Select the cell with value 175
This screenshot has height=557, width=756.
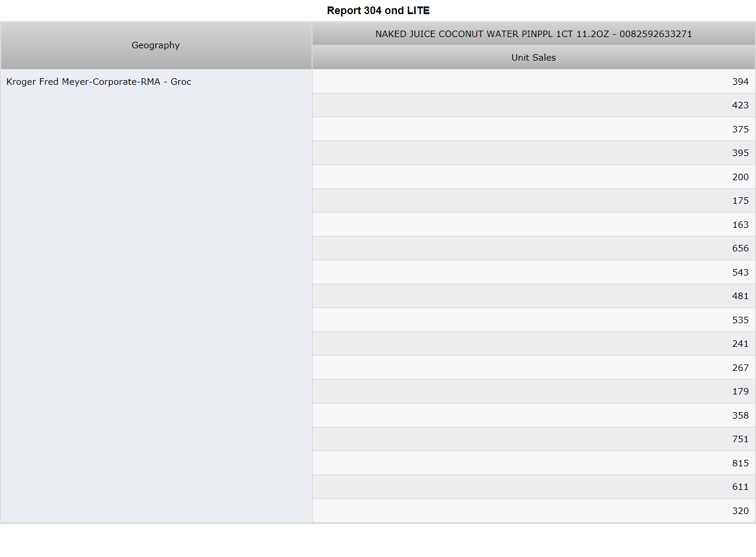pos(533,201)
